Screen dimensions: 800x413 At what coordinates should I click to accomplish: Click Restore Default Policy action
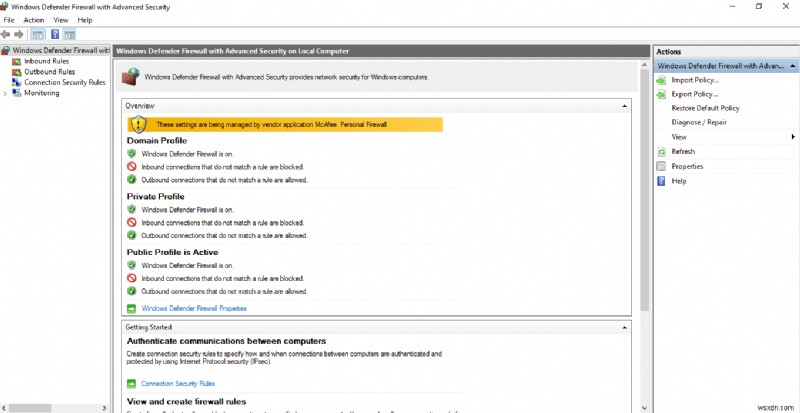pos(705,108)
